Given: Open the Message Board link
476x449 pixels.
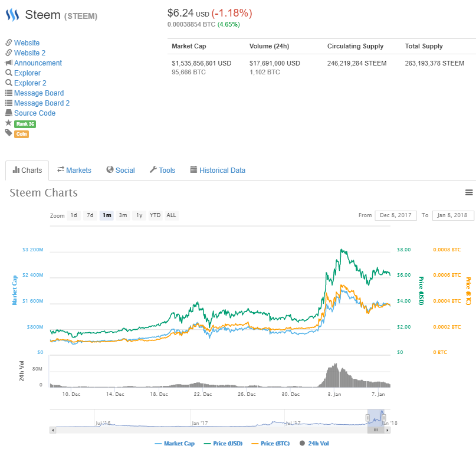Looking at the screenshot, I should point(39,93).
